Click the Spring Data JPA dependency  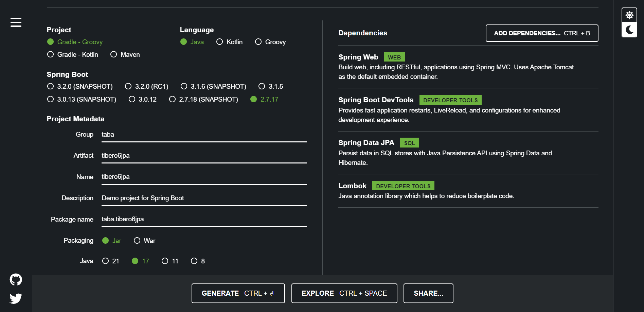point(468,152)
